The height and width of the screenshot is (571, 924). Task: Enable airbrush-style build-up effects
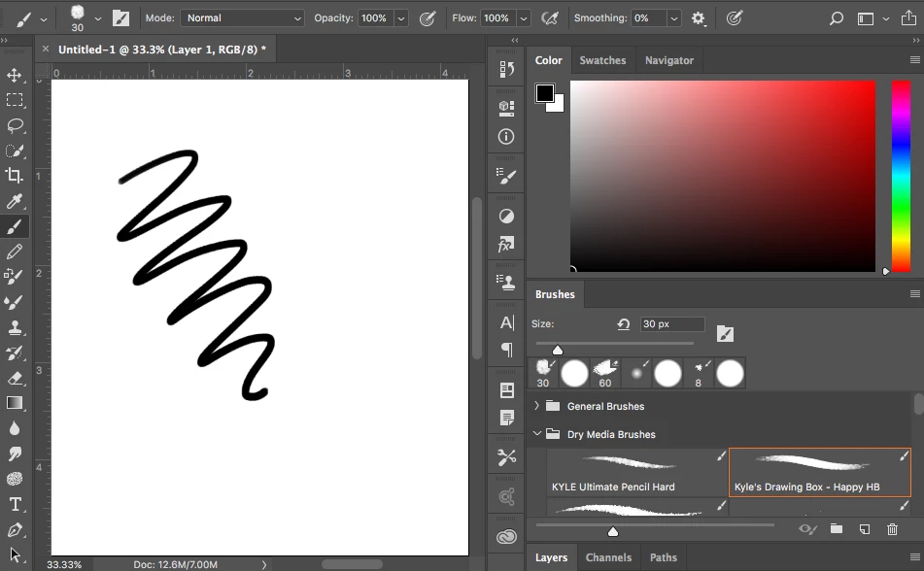[x=549, y=18]
